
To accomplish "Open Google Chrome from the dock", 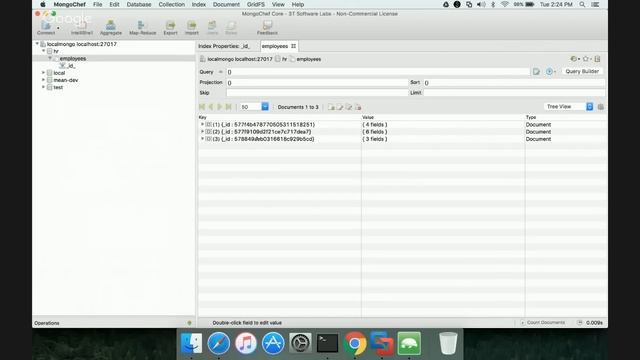I will [355, 343].
